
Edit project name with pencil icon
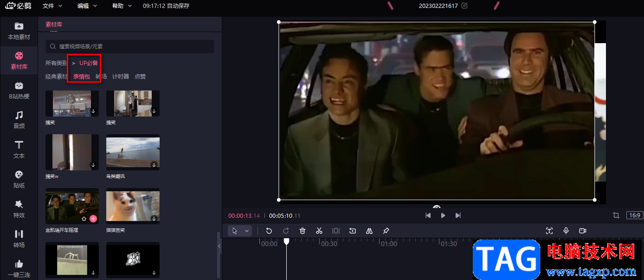[x=464, y=6]
